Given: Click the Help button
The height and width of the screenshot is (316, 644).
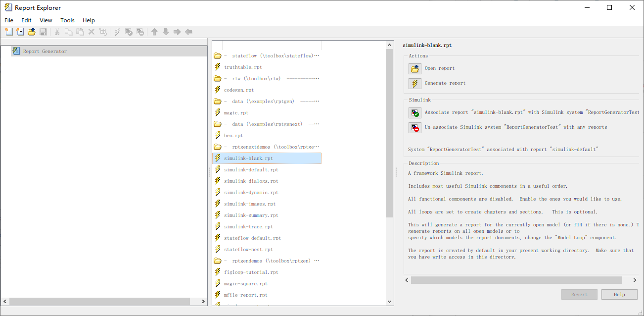Looking at the screenshot, I should [x=619, y=294].
